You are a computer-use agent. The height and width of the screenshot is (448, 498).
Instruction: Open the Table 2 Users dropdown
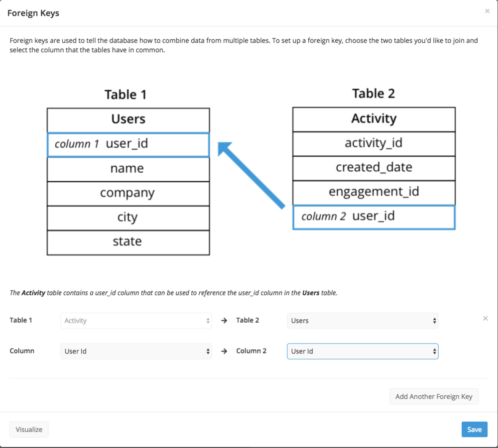coord(363,321)
